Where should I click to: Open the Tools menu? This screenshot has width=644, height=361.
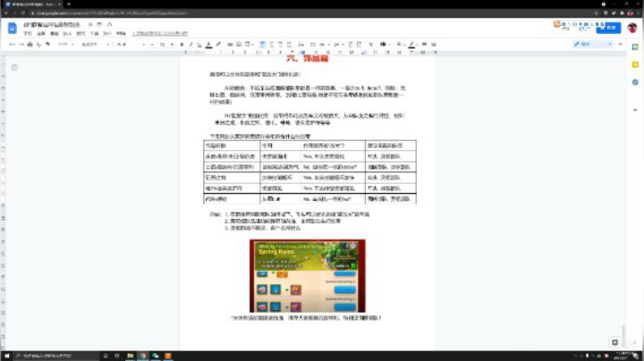pos(95,34)
